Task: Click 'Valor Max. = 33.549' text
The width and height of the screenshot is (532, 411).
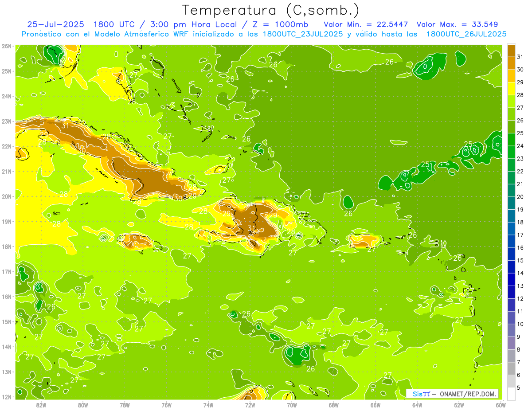Action: click(457, 24)
